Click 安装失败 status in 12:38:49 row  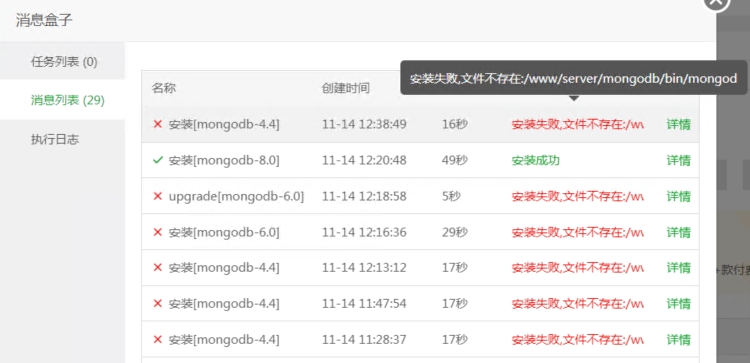(x=577, y=124)
